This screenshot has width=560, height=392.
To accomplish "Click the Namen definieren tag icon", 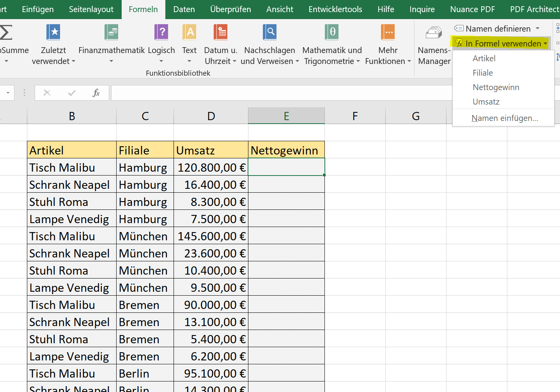I will coord(459,28).
